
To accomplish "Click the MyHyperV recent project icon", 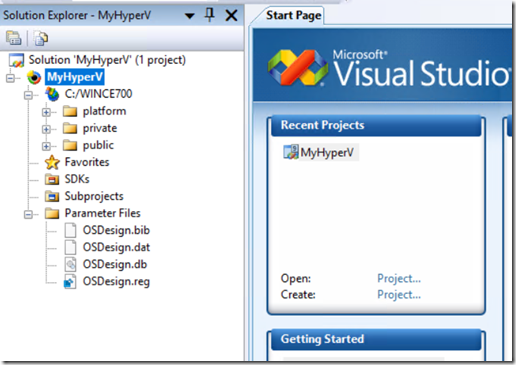I will (291, 152).
